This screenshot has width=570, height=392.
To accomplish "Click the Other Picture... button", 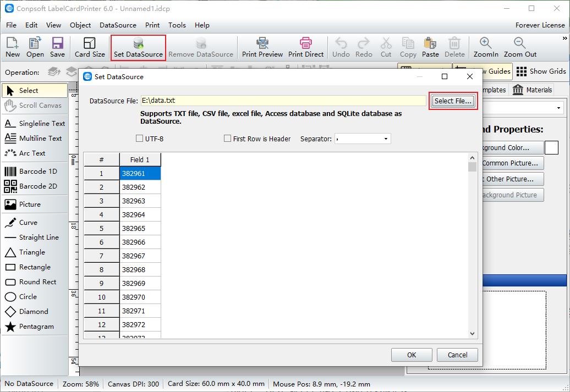I will point(513,179).
